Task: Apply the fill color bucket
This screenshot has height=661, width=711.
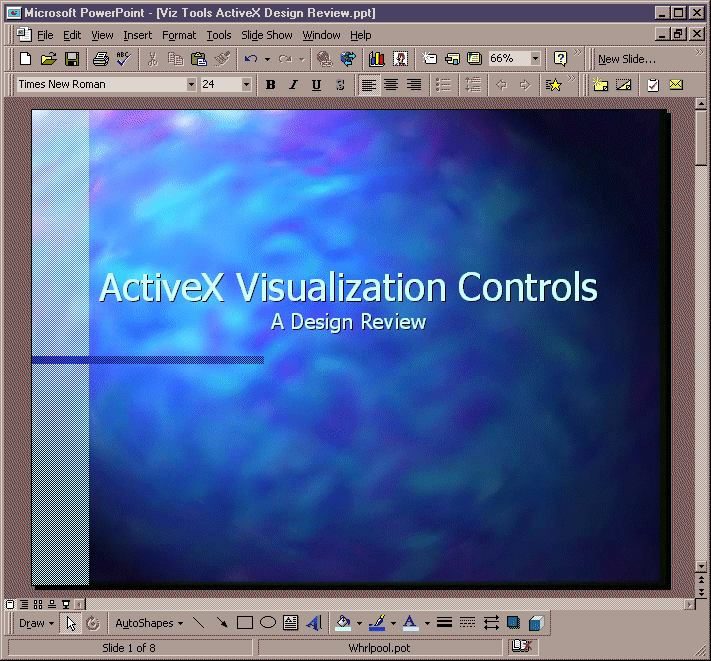Action: [x=343, y=622]
